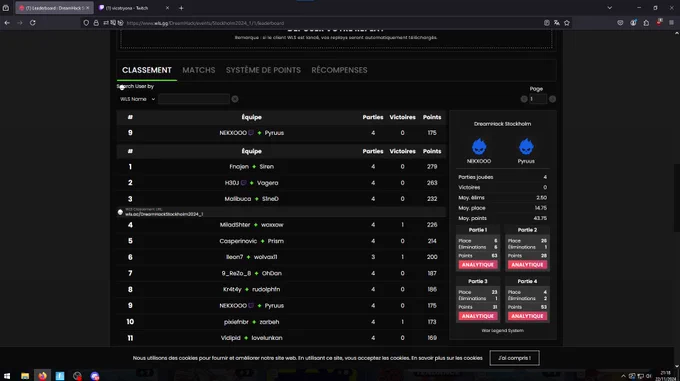Open File Explorer from the taskbar

pyautogui.click(x=25, y=376)
